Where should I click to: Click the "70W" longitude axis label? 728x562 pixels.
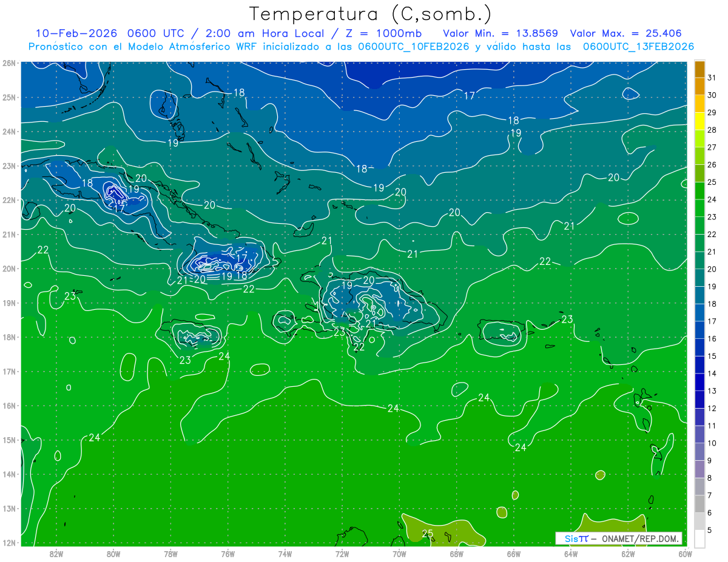399,554
